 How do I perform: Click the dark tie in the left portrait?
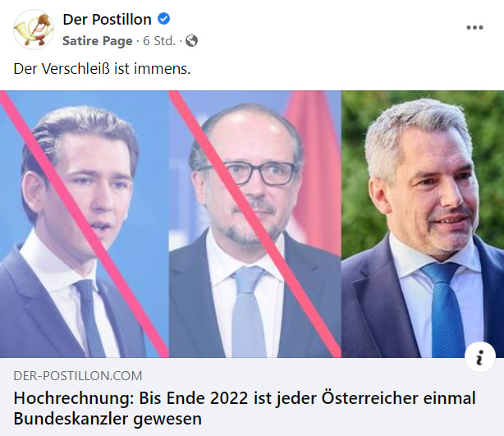(x=90, y=319)
